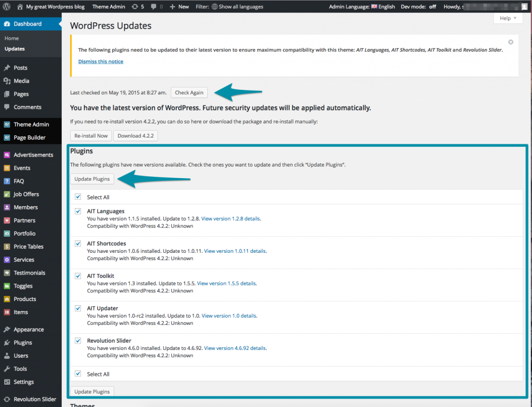
Task: Select the Updates submenu item
Action: tap(15, 49)
